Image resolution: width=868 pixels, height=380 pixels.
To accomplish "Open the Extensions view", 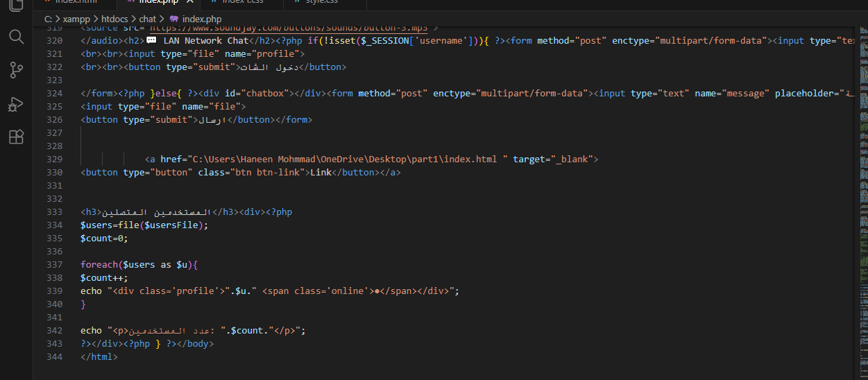I will [x=16, y=137].
